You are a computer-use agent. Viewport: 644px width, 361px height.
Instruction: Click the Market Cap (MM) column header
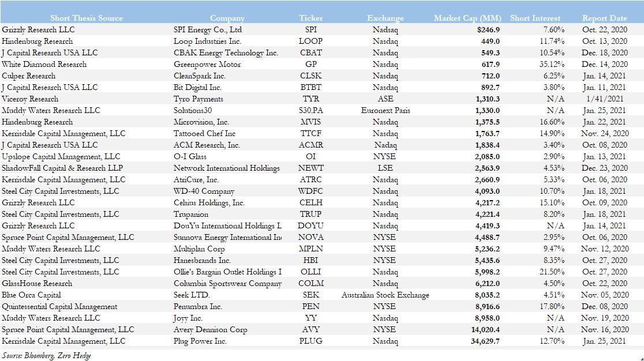[x=467, y=18]
